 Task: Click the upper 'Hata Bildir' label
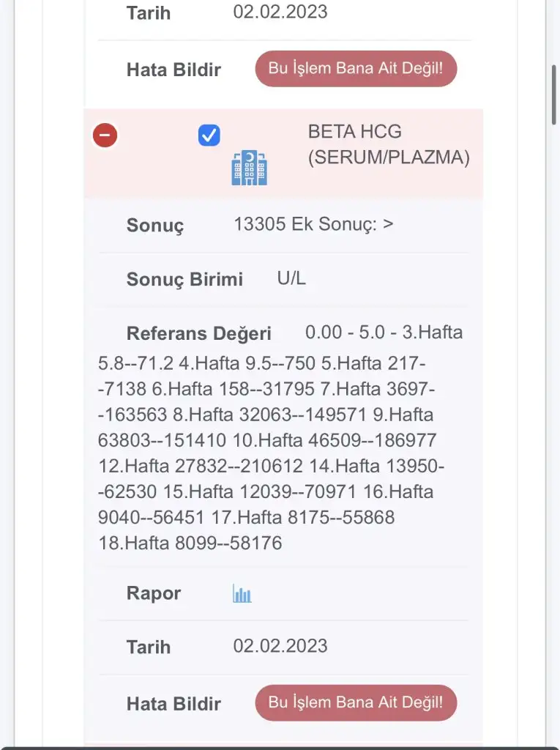[x=173, y=70]
